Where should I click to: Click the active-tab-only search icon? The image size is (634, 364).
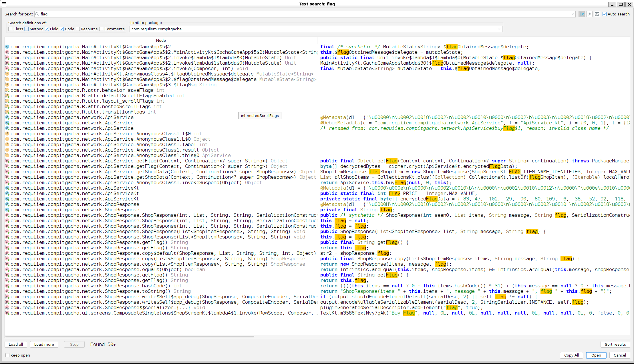click(x=597, y=14)
